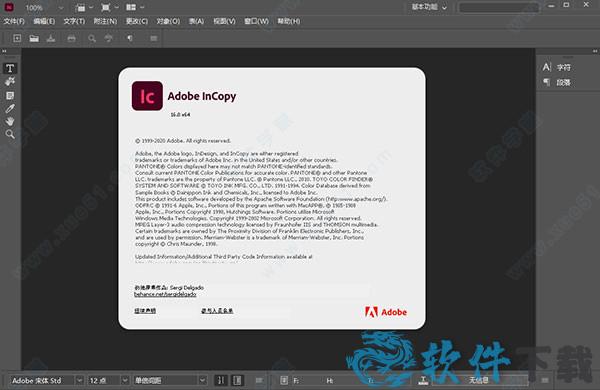Open the font name dropdown arrow
This screenshot has height=390, width=600.
79,380
